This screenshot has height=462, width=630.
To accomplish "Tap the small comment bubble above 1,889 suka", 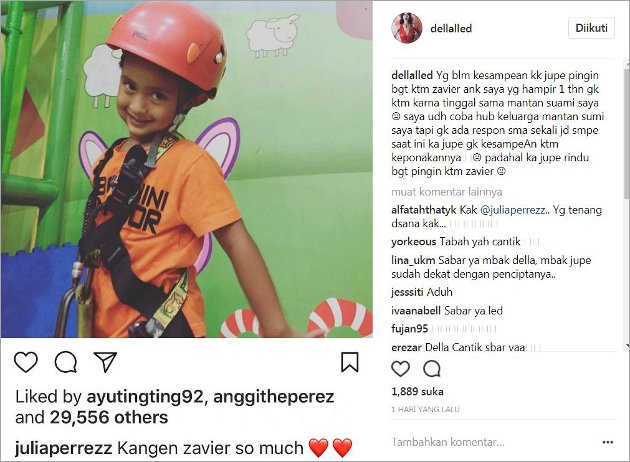I will point(432,368).
